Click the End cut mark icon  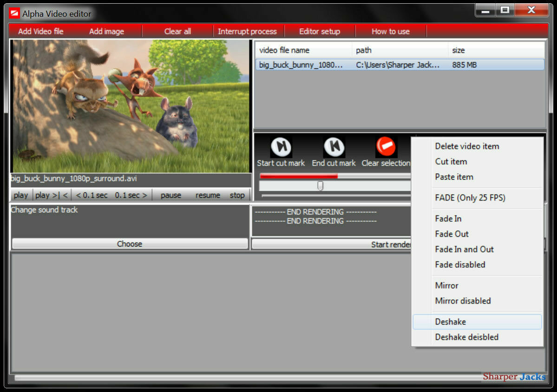(334, 147)
